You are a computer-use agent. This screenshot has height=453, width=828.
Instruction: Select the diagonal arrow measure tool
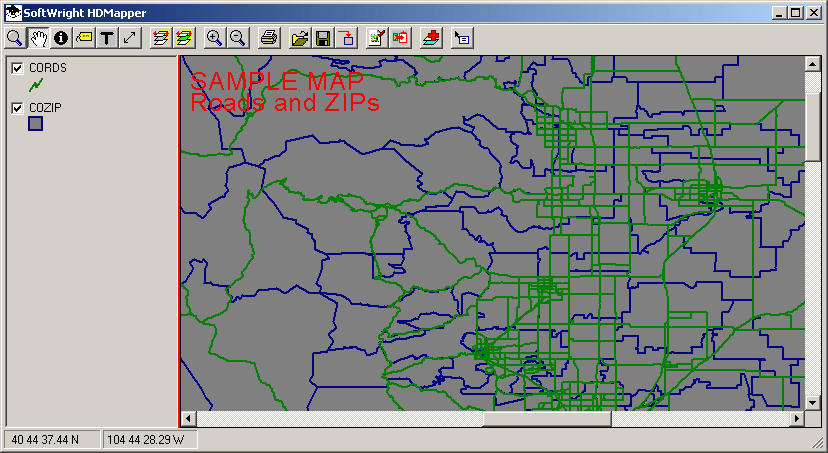[x=130, y=38]
